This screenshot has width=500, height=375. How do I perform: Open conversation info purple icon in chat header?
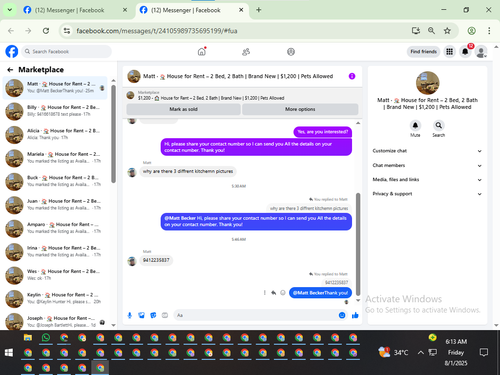pos(352,76)
